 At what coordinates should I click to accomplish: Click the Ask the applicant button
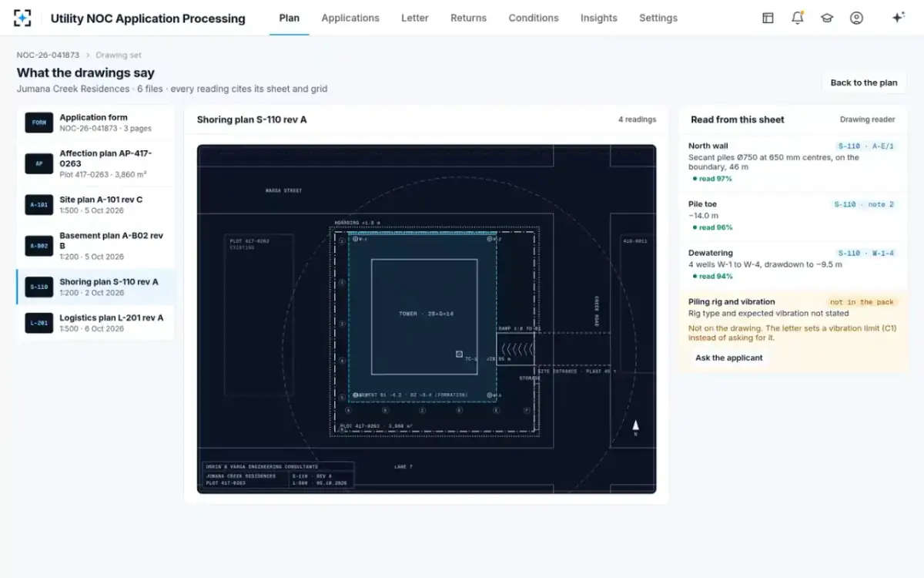[729, 358]
